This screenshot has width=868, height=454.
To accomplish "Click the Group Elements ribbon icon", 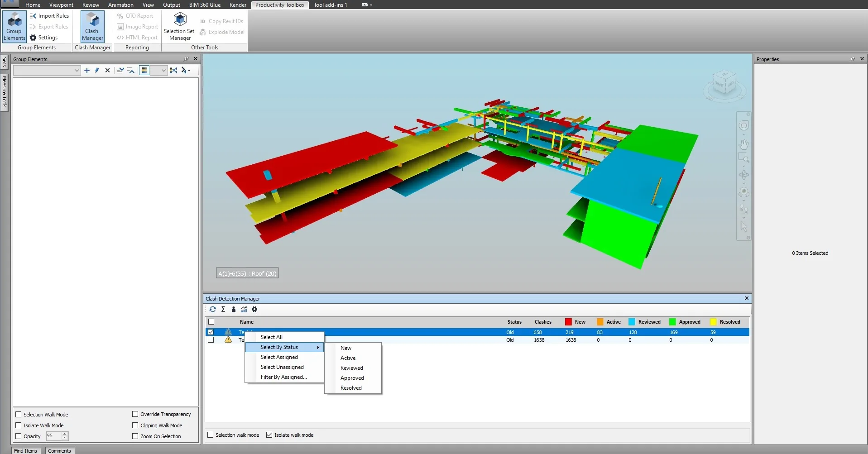I will coord(14,27).
